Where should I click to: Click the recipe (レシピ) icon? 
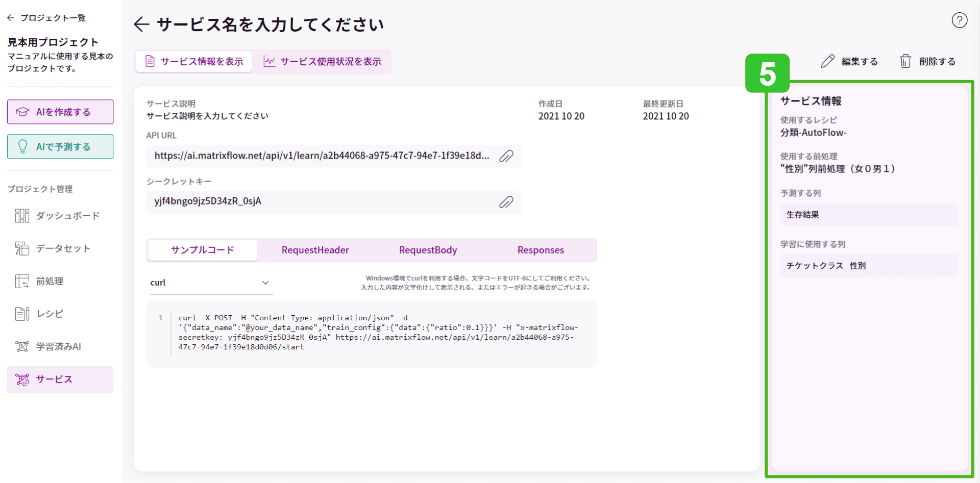tap(22, 314)
